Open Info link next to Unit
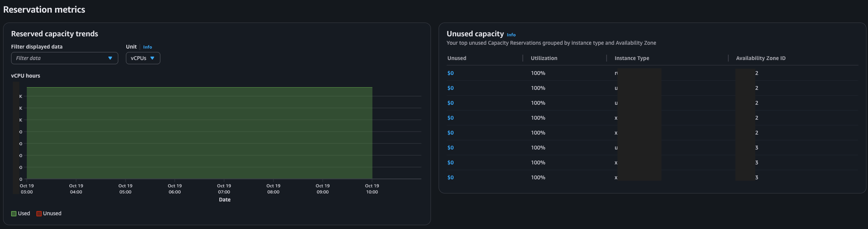Viewport: 868px width, 229px height. [147, 47]
